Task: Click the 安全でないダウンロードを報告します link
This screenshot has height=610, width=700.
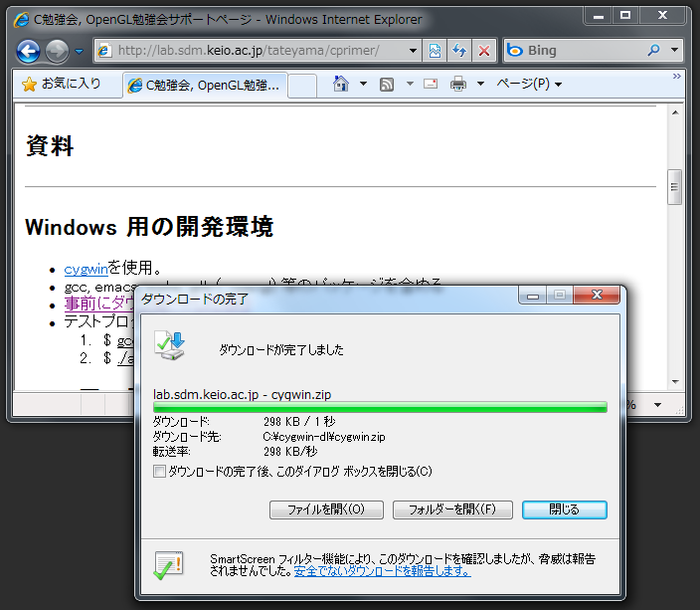Action: coord(382,572)
